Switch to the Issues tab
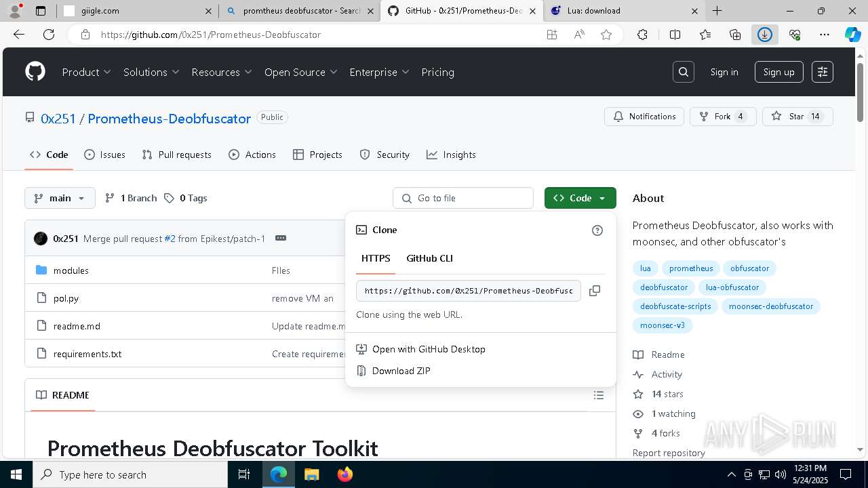This screenshot has width=868, height=488. [104, 155]
